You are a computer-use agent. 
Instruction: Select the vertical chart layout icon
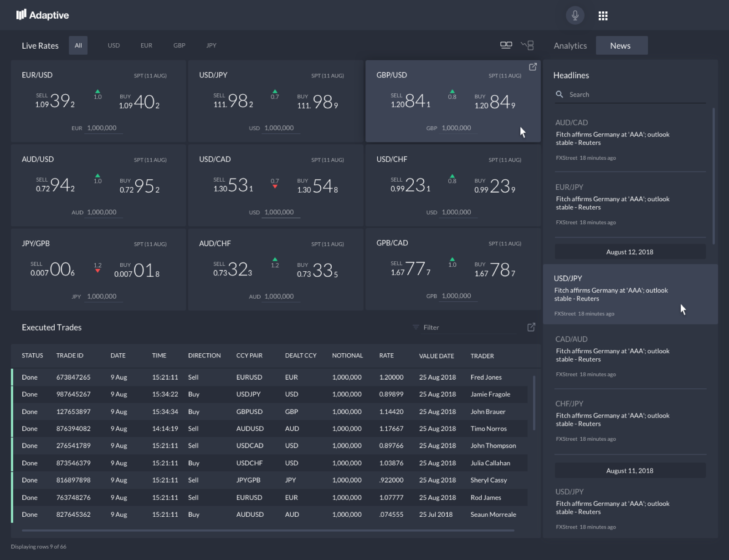click(527, 45)
